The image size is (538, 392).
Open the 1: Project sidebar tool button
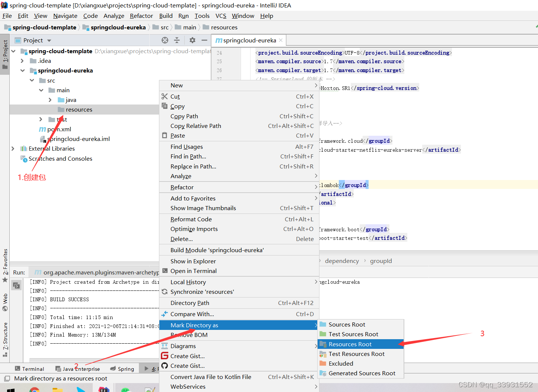coord(5,54)
